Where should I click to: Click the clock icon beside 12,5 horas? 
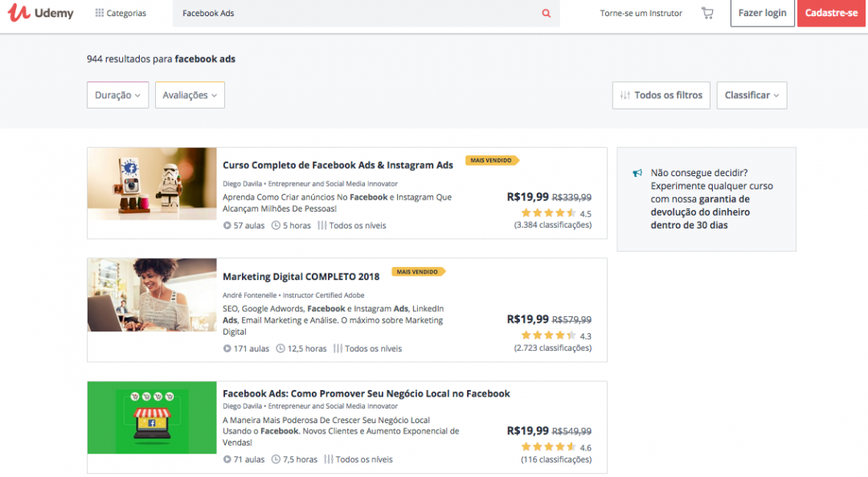[x=280, y=348]
